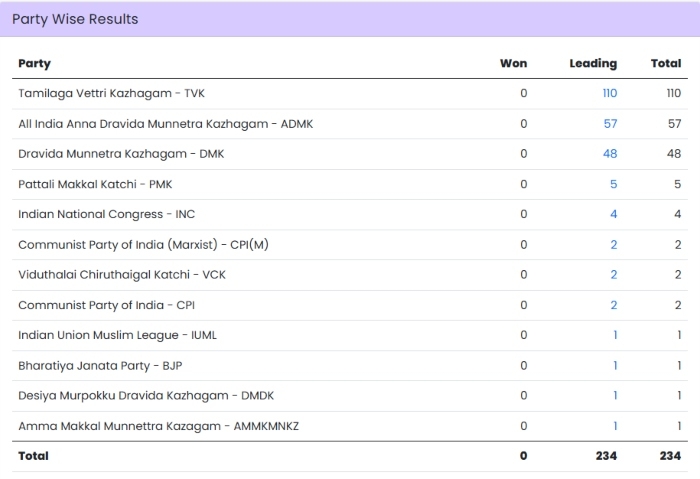
Task: Select Bharatiya Janata Party - BJP party name
Action: coord(100,366)
